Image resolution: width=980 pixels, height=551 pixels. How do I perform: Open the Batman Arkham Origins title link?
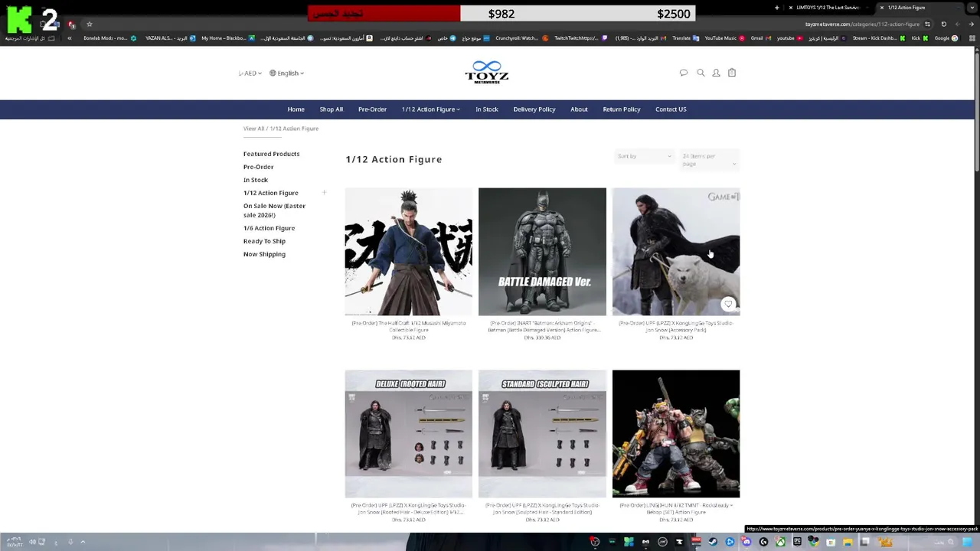tap(542, 326)
